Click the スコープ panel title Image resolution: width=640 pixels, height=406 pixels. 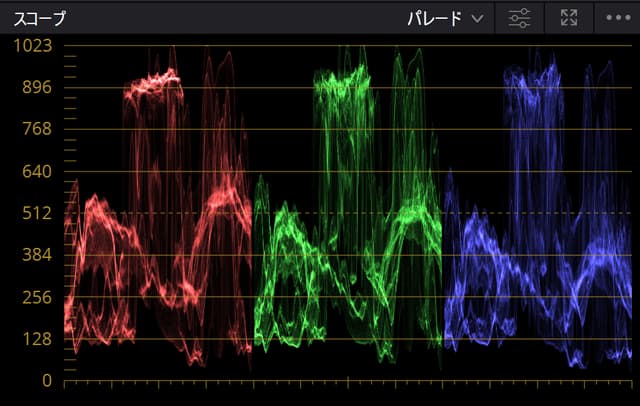coord(39,19)
